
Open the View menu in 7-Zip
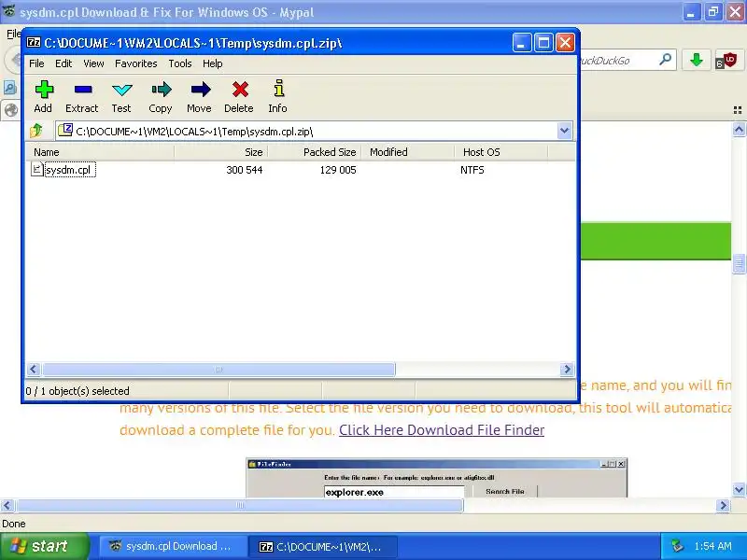point(93,63)
